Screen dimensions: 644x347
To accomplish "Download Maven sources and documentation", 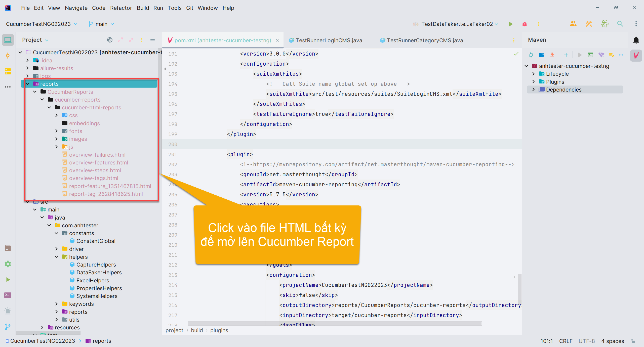I will [x=552, y=55].
